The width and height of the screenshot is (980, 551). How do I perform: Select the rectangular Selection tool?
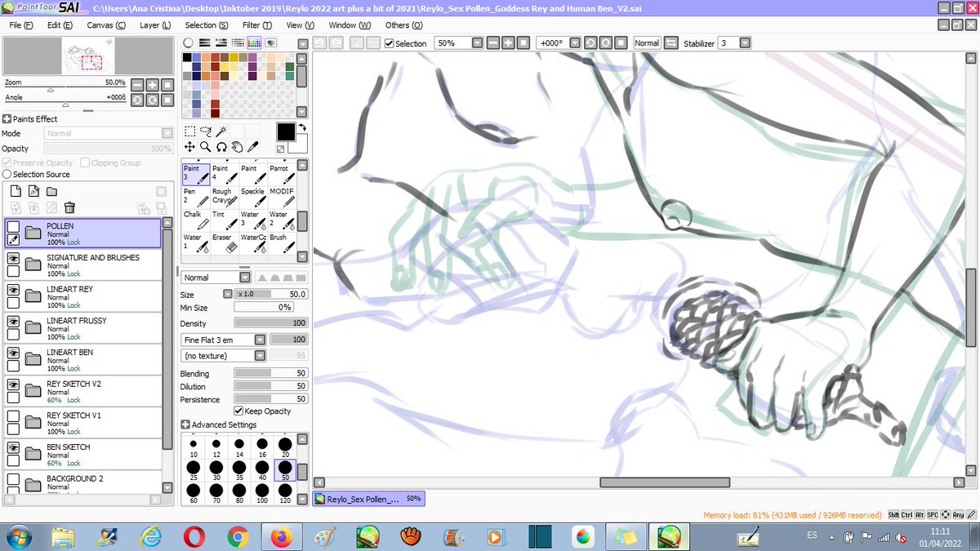[x=189, y=131]
